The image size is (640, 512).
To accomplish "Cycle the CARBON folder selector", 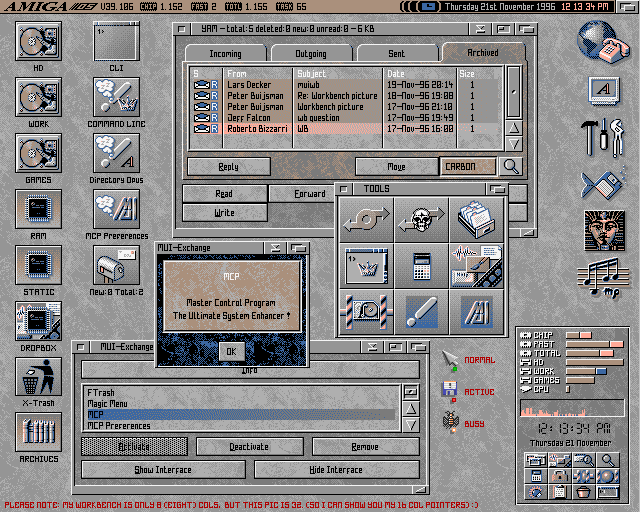I will [468, 166].
